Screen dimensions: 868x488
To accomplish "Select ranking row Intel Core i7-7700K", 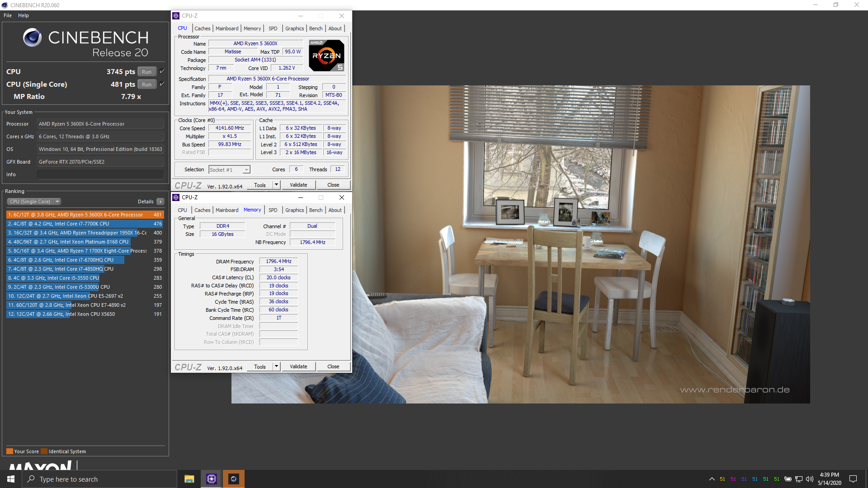I will (85, 224).
